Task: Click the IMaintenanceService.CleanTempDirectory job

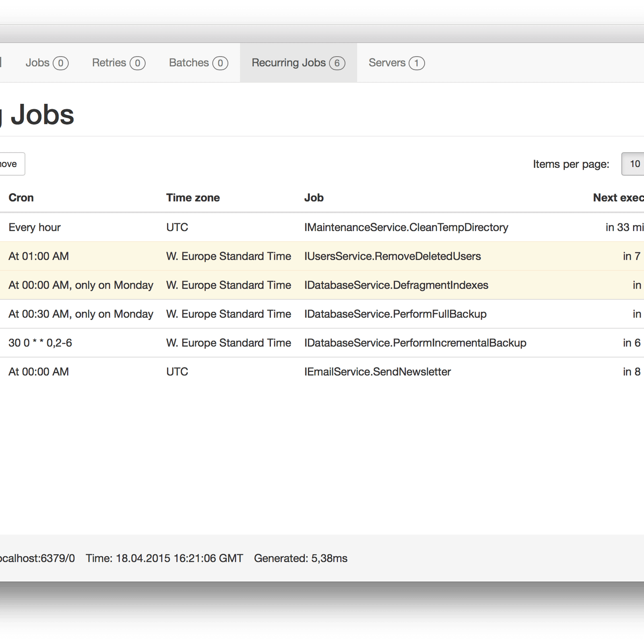Action: click(406, 227)
